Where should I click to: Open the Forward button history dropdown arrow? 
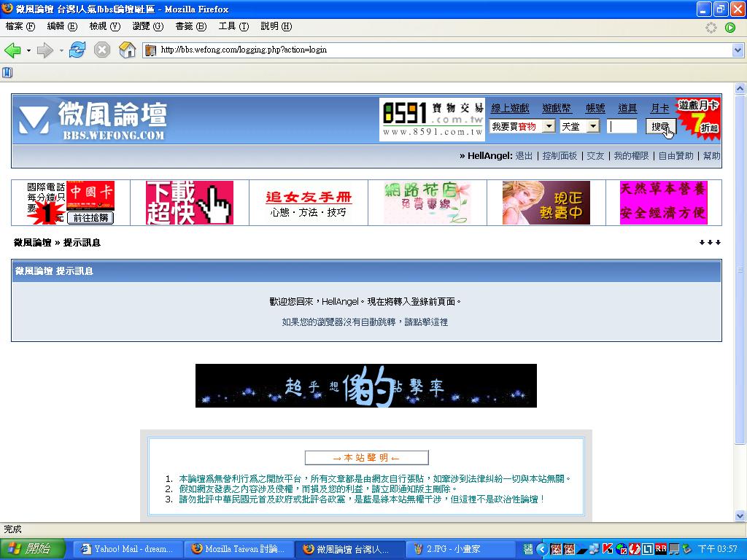click(x=61, y=50)
